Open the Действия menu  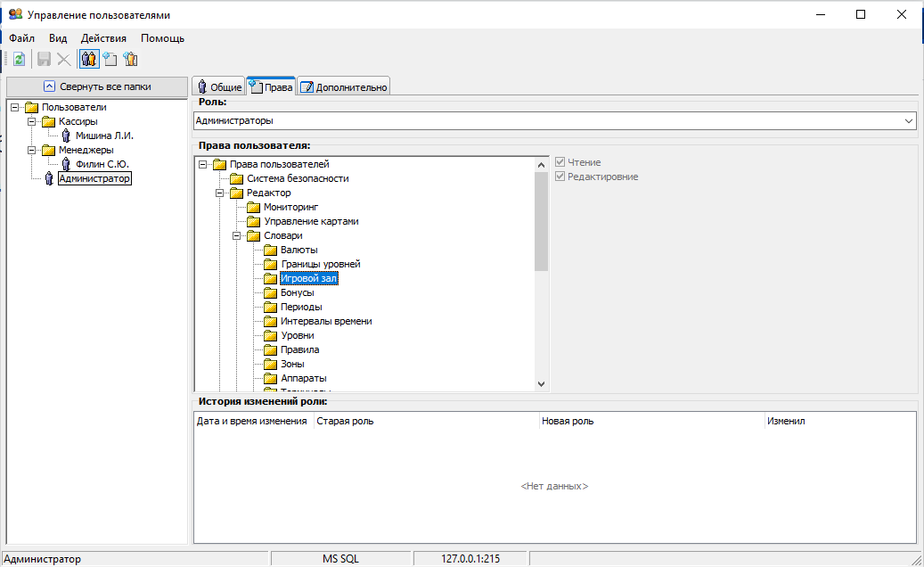click(103, 38)
